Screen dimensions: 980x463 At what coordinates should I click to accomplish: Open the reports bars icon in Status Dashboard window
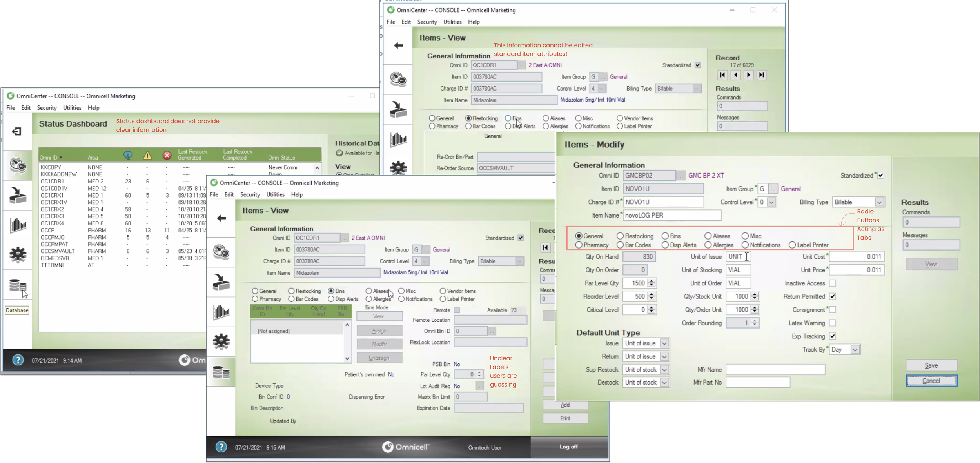tap(18, 225)
